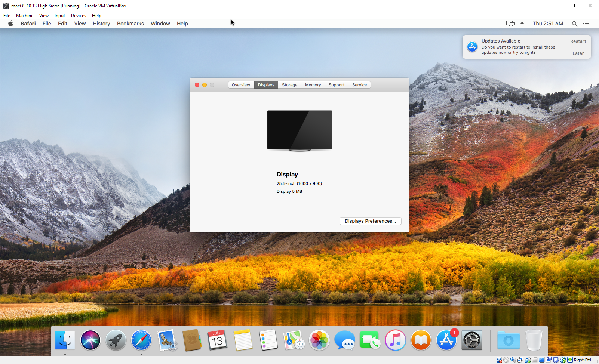Switch to the Memory tab
The height and width of the screenshot is (364, 599).
(x=313, y=85)
